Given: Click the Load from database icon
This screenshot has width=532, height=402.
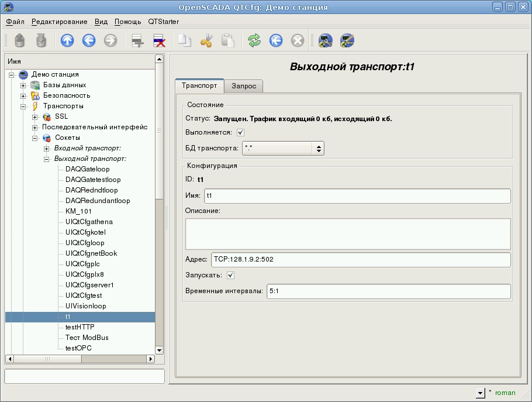Looking at the screenshot, I should click(20, 41).
